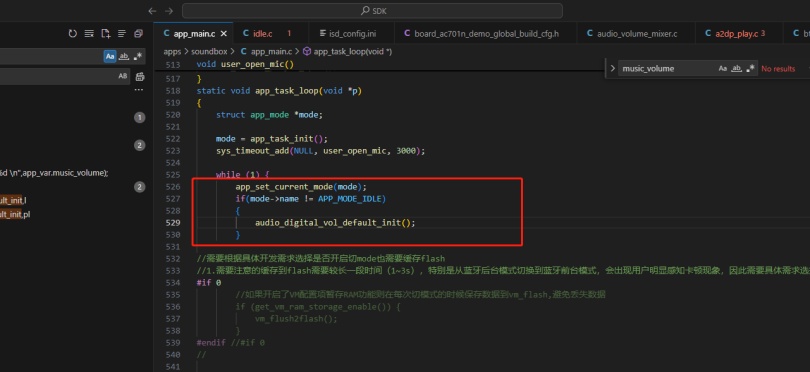The height and width of the screenshot is (372, 810).
Task: Go back with the navigation arrow
Action: (x=152, y=11)
